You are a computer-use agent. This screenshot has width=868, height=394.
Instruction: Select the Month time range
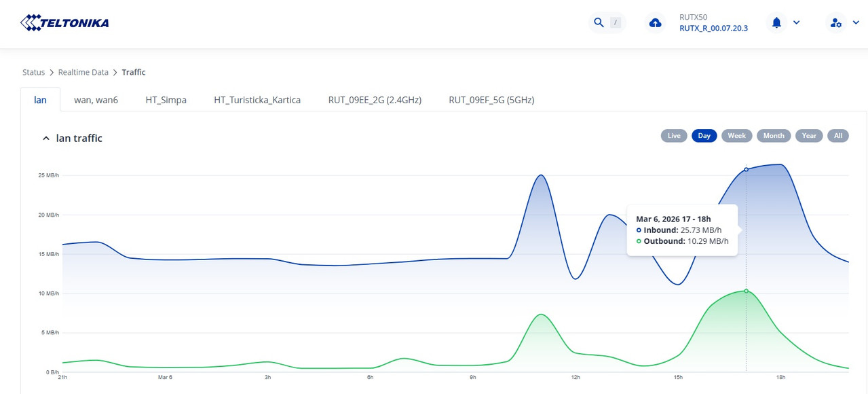click(x=774, y=136)
